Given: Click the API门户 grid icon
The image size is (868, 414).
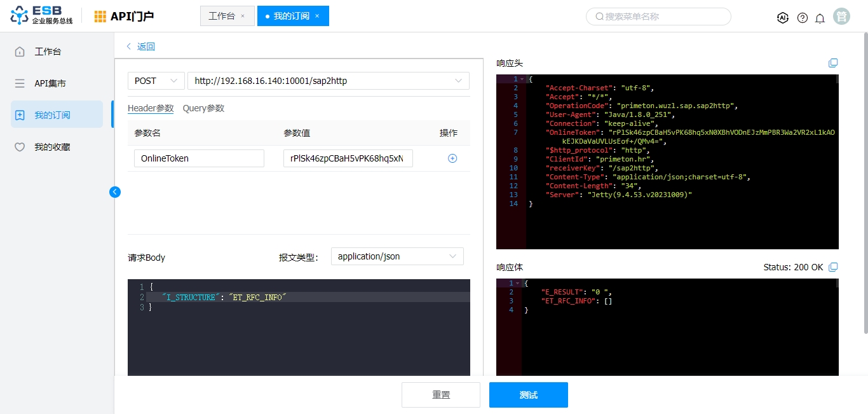Looking at the screenshot, I should [x=100, y=17].
